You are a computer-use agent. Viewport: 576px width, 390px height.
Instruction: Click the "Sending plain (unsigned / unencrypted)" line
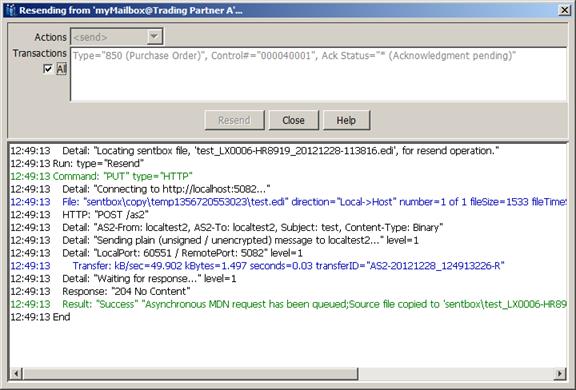[x=215, y=240]
